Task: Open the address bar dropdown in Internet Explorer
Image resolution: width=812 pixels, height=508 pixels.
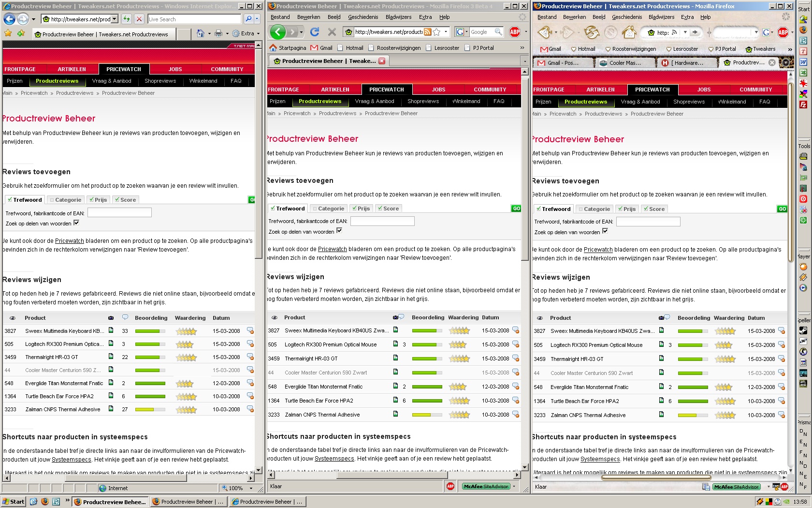Action: click(x=115, y=19)
